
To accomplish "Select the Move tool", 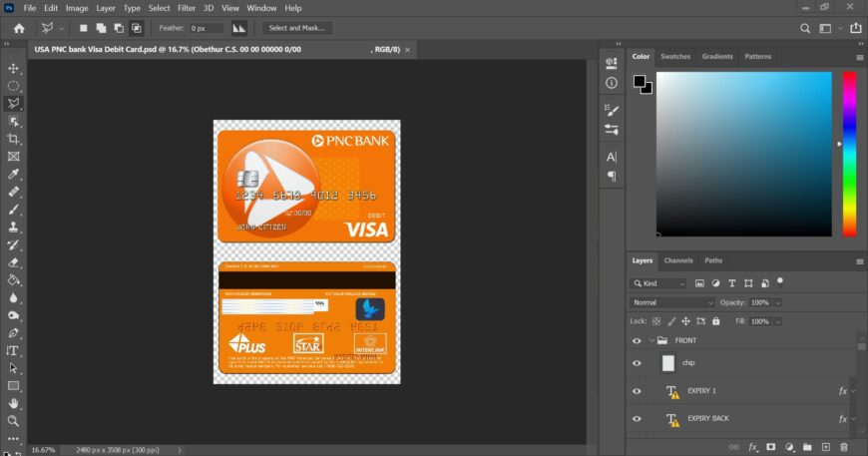I will point(13,69).
